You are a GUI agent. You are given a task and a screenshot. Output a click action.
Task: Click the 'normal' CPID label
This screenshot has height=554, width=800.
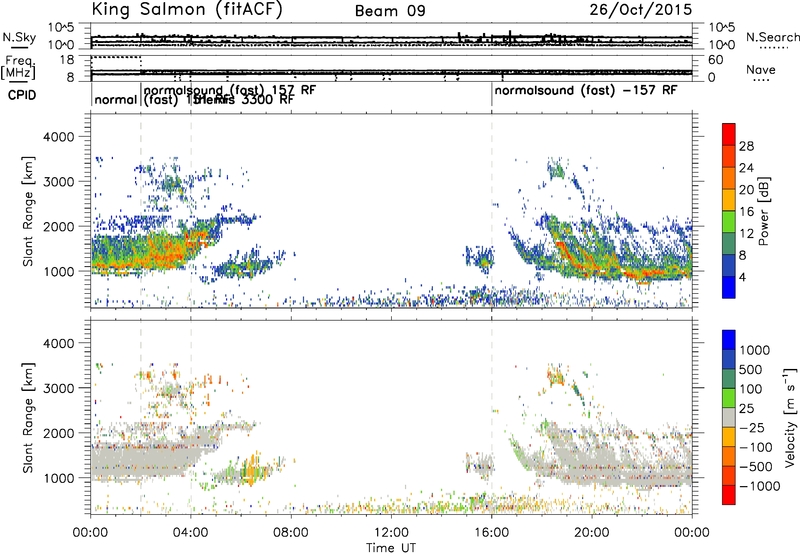pos(116,99)
